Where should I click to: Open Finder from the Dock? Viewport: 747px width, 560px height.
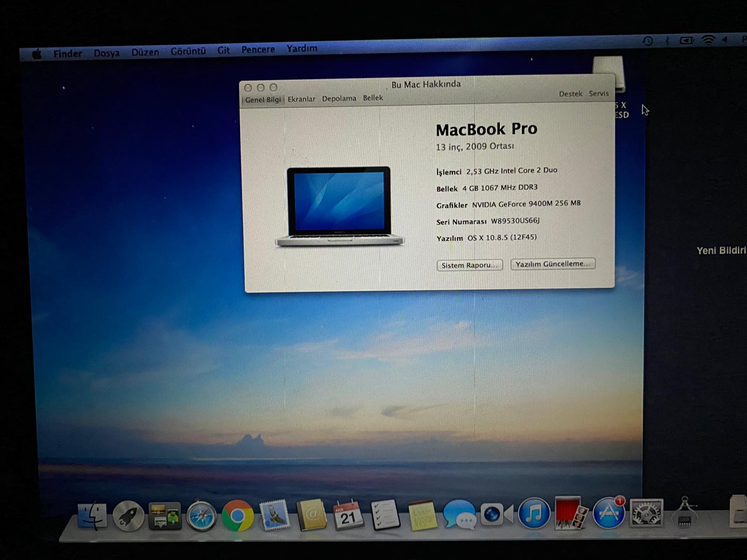[92, 516]
